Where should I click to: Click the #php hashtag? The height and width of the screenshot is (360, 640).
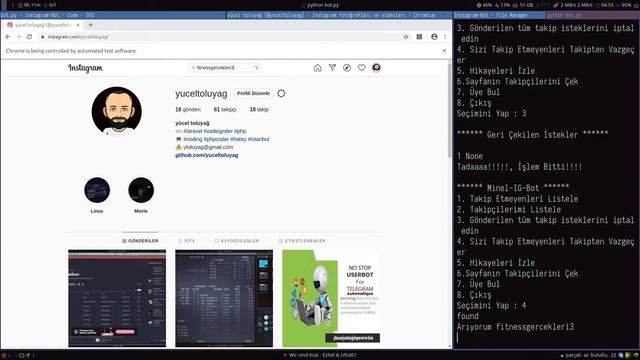click(x=240, y=131)
